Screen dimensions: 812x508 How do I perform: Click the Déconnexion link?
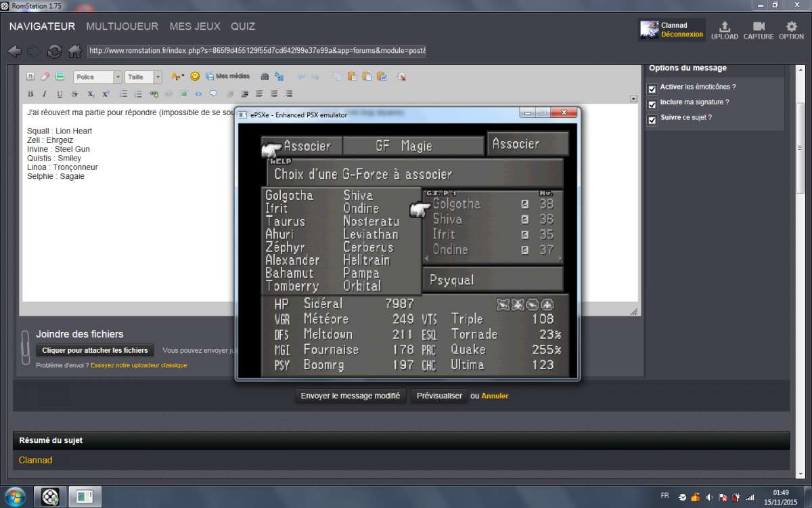tap(682, 35)
